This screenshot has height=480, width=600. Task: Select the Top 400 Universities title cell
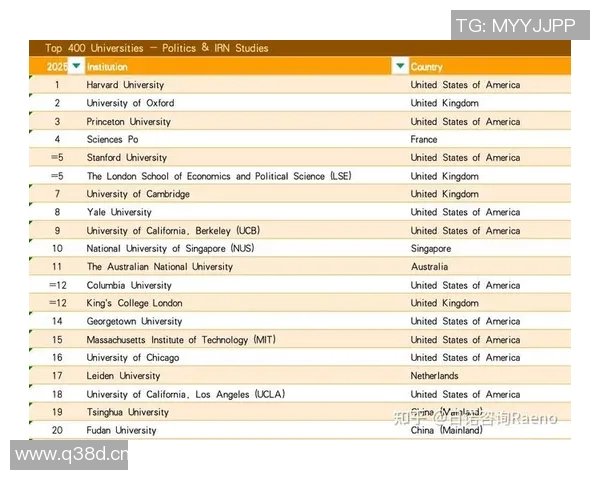157,48
